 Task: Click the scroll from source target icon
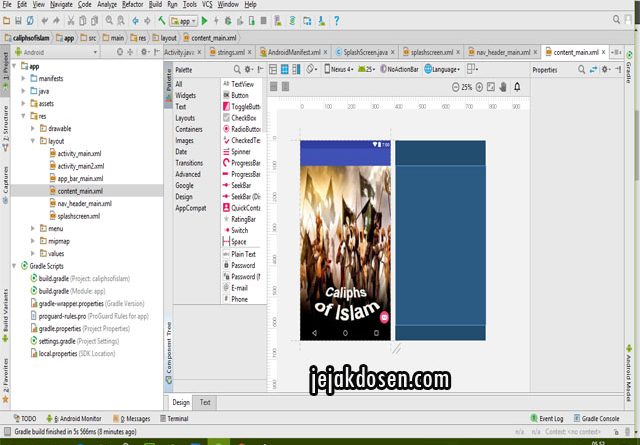point(120,52)
